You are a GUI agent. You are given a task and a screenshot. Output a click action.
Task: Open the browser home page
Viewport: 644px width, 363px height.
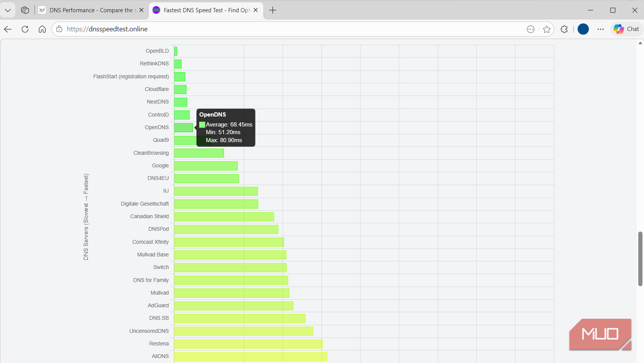pos(42,29)
